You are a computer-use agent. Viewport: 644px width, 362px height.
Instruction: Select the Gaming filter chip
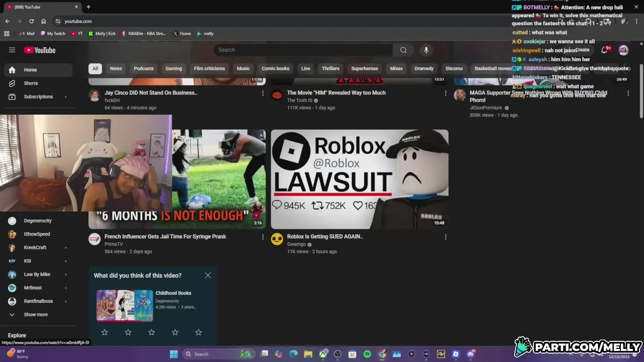click(x=174, y=68)
